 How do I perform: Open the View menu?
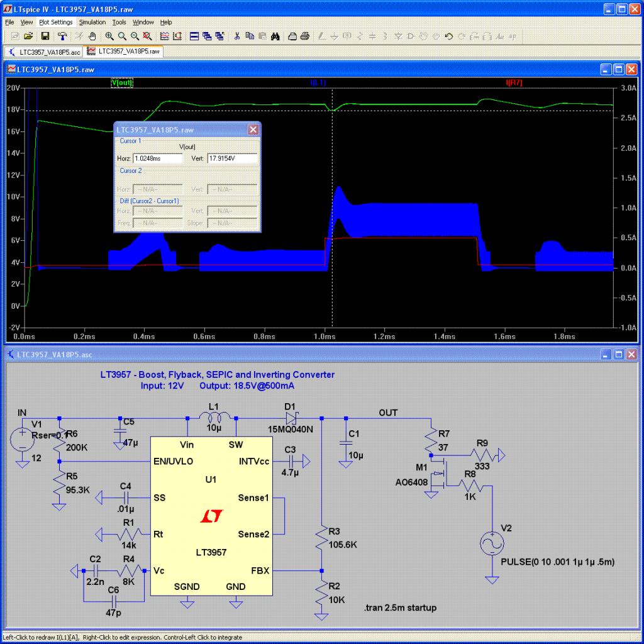26,22
